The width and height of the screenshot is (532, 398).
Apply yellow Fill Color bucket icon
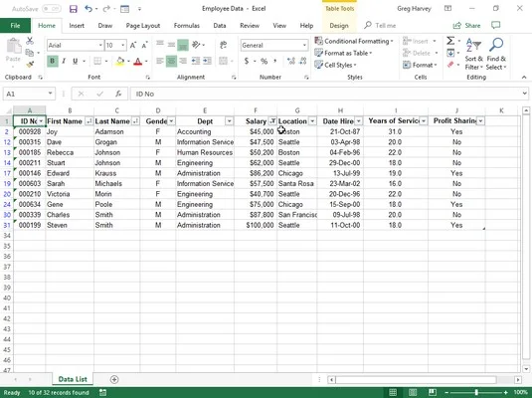pos(120,62)
